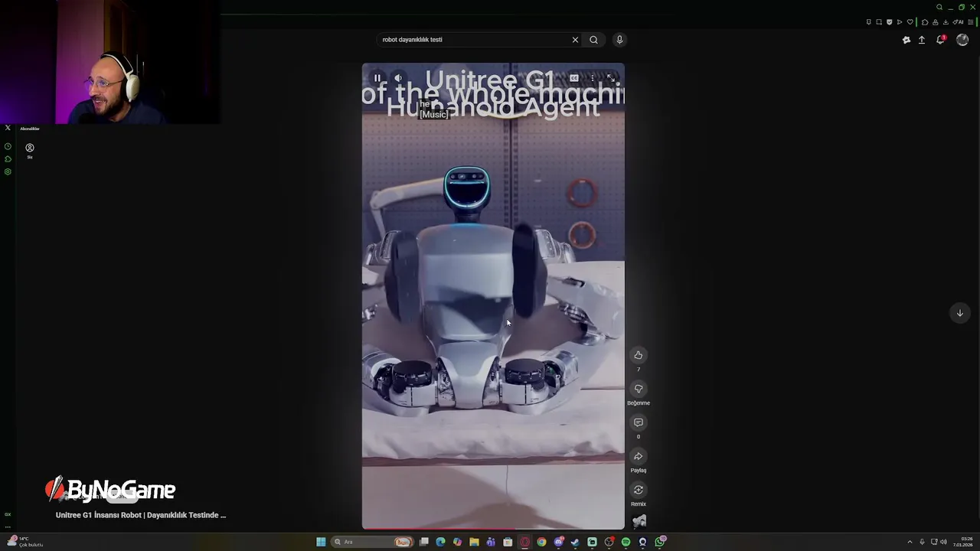Toggle closed captions on the Short
Screen dimensions: 980x551
click(x=574, y=78)
